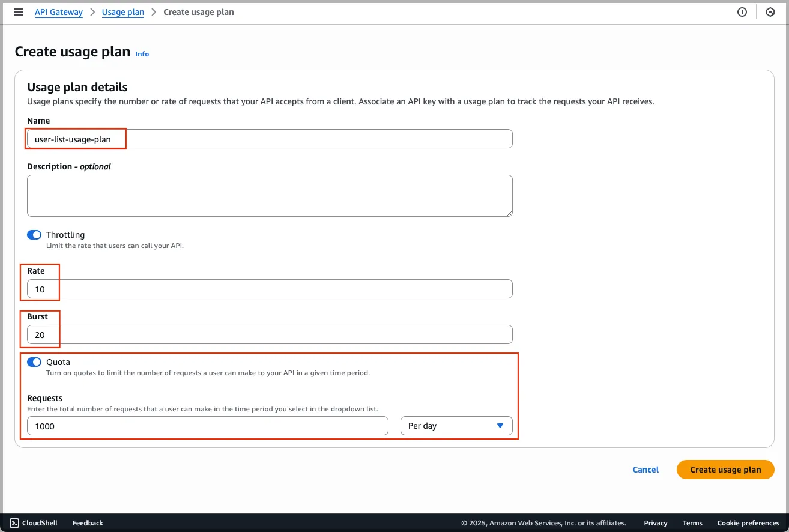The height and width of the screenshot is (532, 789).
Task: Turn off the Quota toggle
Action: pos(34,362)
